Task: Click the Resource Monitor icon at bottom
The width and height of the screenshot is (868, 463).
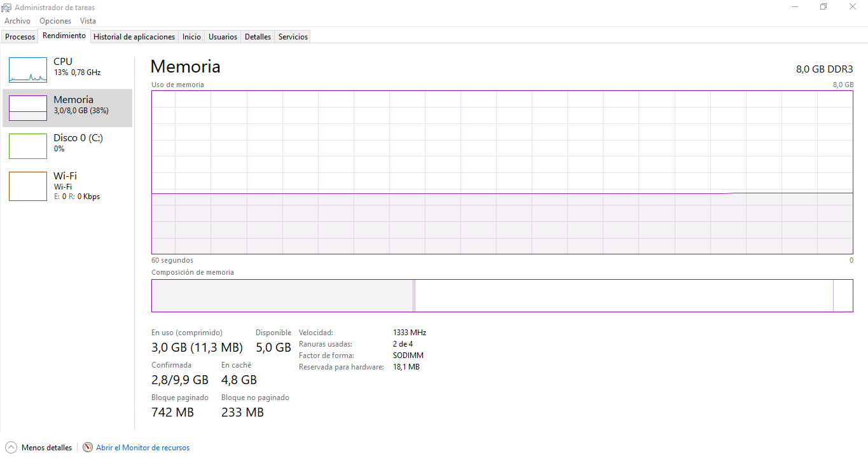Action: pos(88,447)
